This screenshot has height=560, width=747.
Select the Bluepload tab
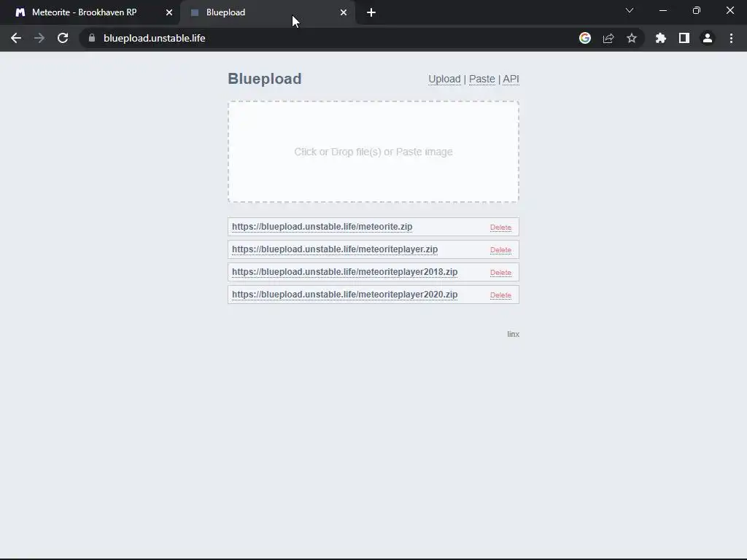pos(267,12)
